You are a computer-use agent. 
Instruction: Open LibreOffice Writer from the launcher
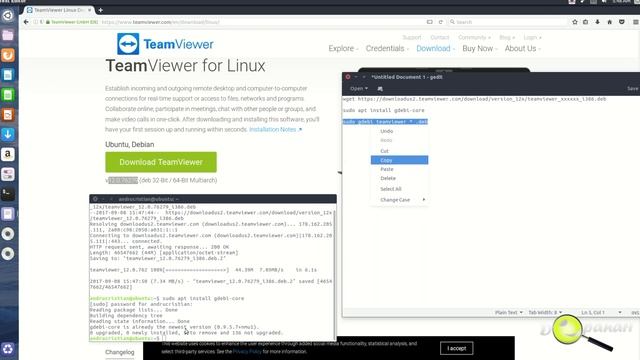coord(8,75)
